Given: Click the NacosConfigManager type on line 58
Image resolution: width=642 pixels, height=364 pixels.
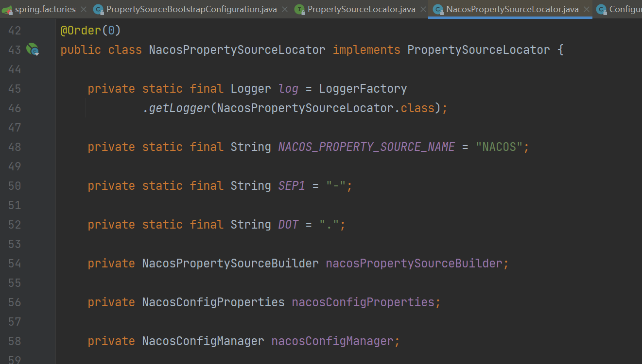Looking at the screenshot, I should point(203,341).
